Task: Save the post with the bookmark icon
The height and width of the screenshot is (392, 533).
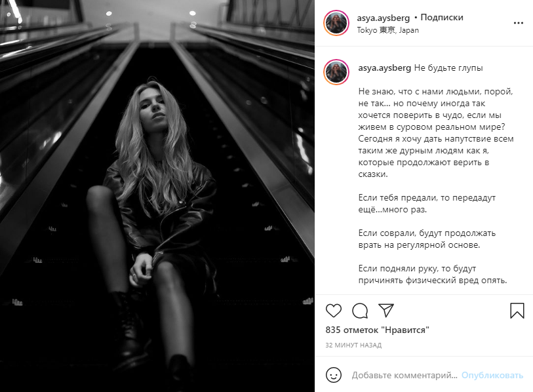Action: (517, 311)
